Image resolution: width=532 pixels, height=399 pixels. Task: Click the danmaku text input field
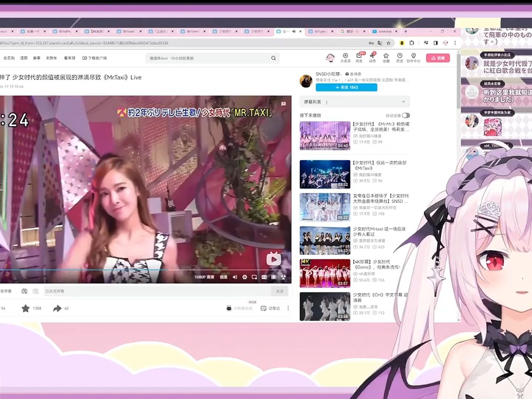158,291
